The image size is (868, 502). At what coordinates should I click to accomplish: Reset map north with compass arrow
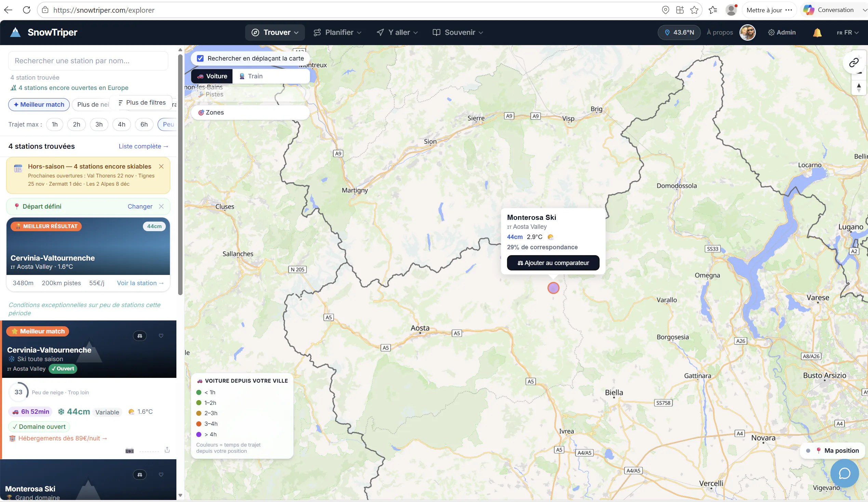(x=858, y=88)
